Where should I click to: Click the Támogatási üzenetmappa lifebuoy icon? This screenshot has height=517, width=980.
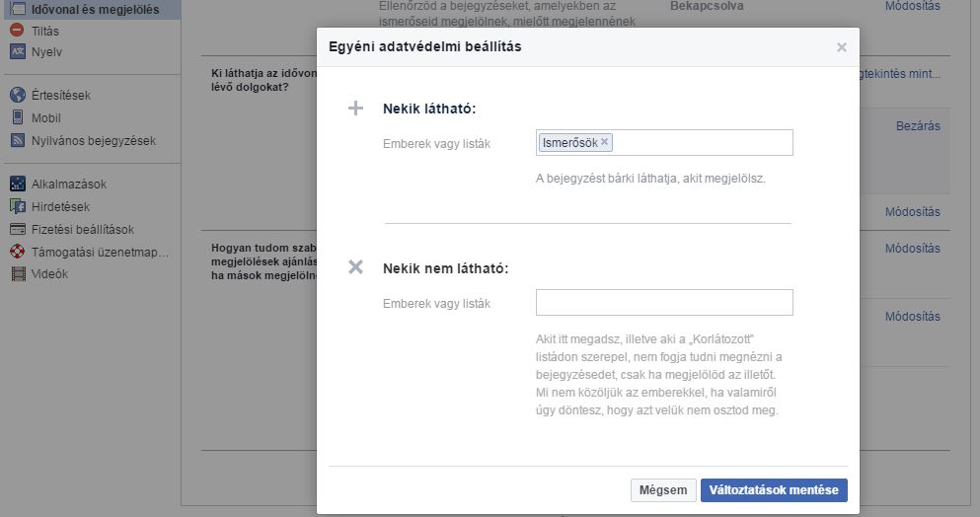(17, 252)
